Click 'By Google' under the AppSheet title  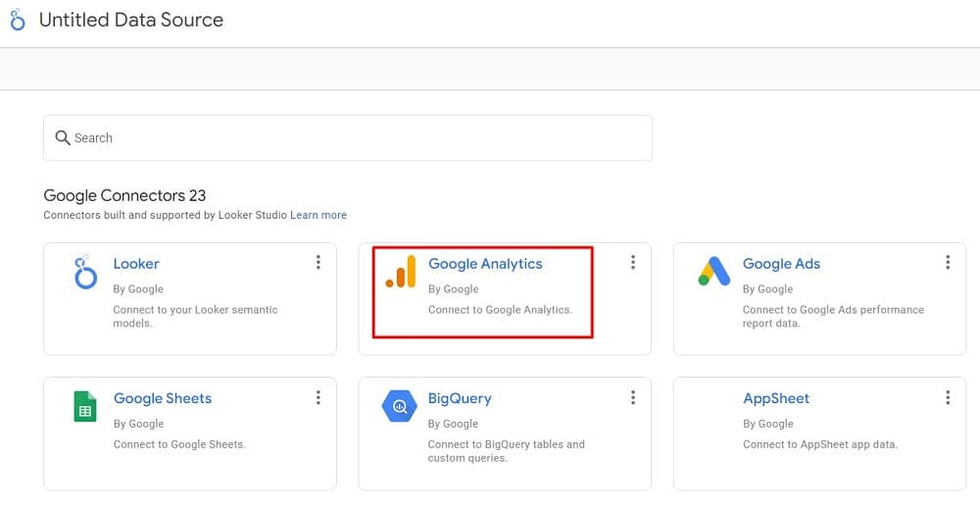click(x=768, y=424)
